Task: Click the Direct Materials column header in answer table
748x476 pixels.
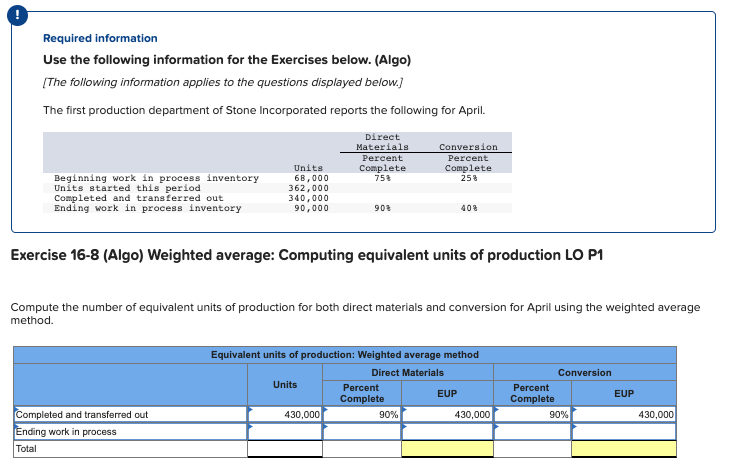Action: (407, 373)
